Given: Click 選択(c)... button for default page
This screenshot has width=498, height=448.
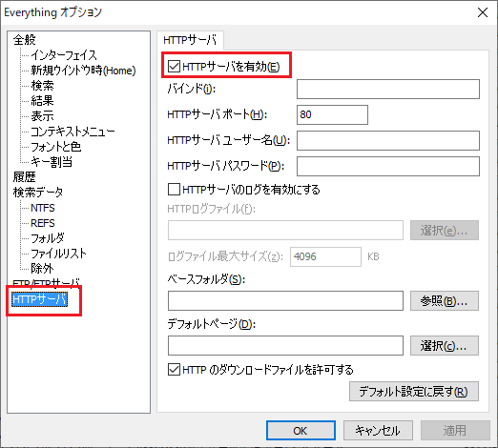Looking at the screenshot, I should click(445, 345).
